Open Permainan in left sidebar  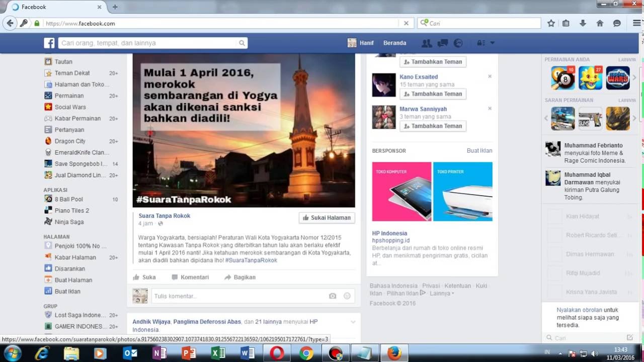click(69, 96)
